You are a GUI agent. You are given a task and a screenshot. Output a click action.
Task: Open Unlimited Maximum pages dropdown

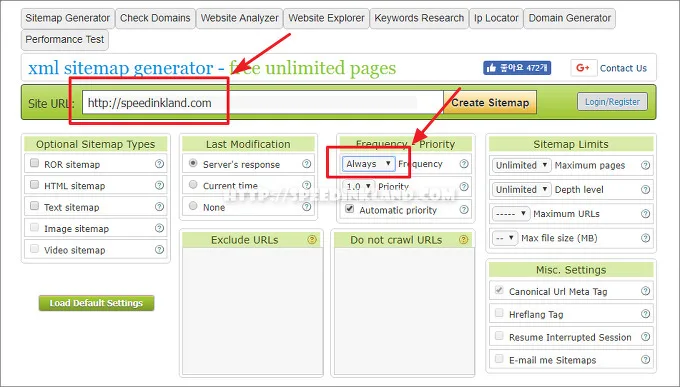click(522, 165)
